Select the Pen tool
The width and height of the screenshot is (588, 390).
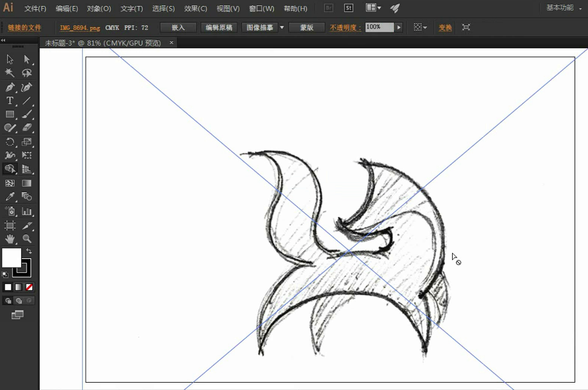coord(10,87)
